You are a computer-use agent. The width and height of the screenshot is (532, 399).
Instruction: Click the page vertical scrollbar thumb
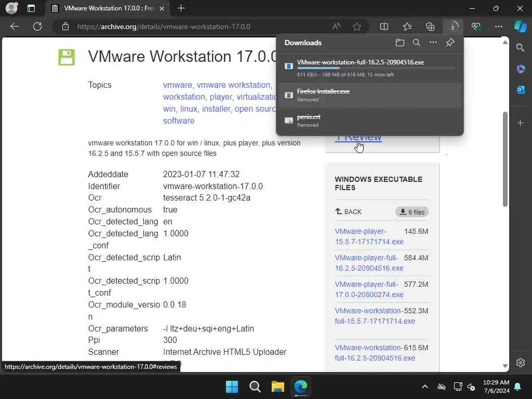[505, 159]
